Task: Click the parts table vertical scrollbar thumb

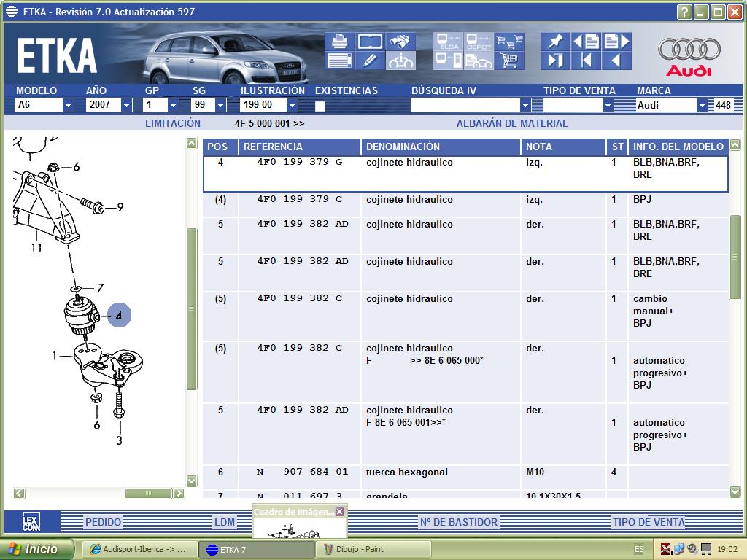Action: 735,257
